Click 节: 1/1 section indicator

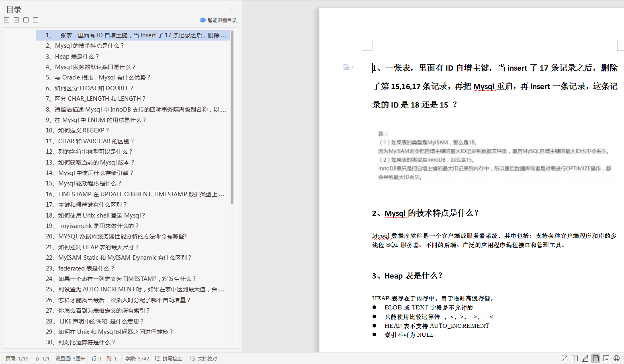click(42, 358)
